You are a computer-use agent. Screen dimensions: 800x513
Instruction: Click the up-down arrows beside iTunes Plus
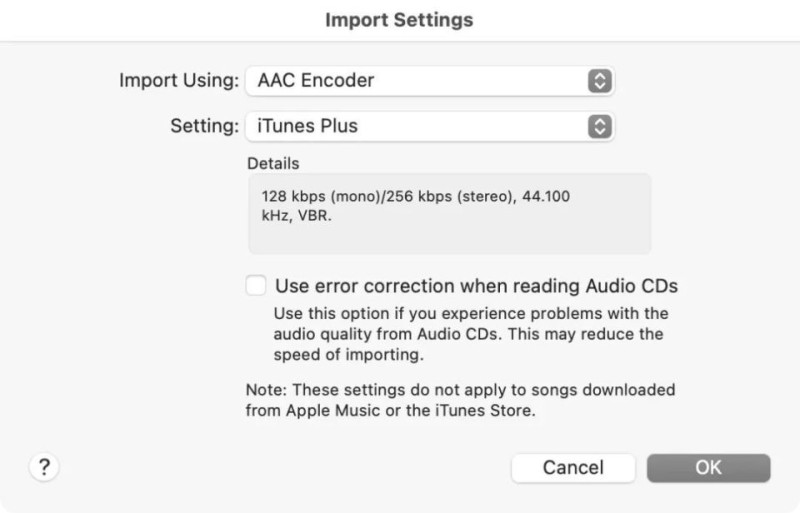(x=599, y=126)
